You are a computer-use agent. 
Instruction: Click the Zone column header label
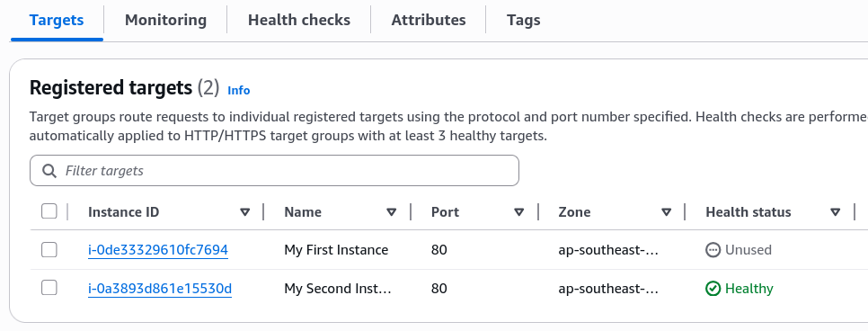click(574, 211)
